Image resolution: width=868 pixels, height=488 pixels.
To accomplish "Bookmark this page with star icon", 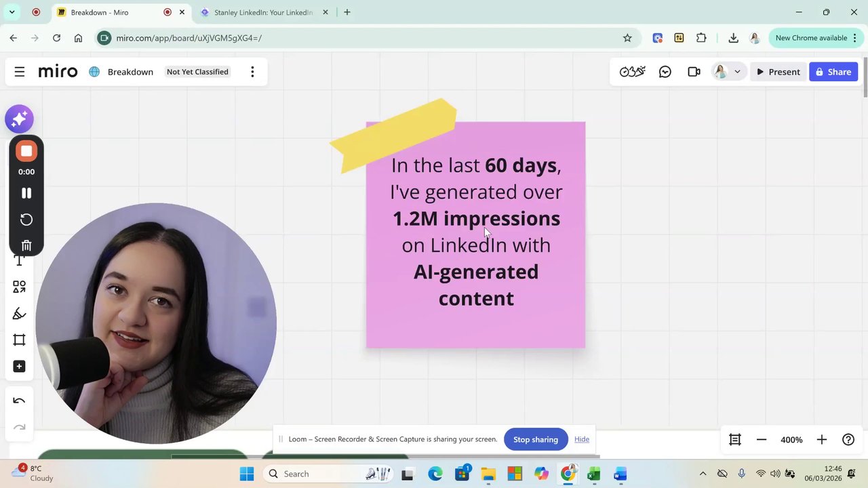I will click(x=627, y=38).
